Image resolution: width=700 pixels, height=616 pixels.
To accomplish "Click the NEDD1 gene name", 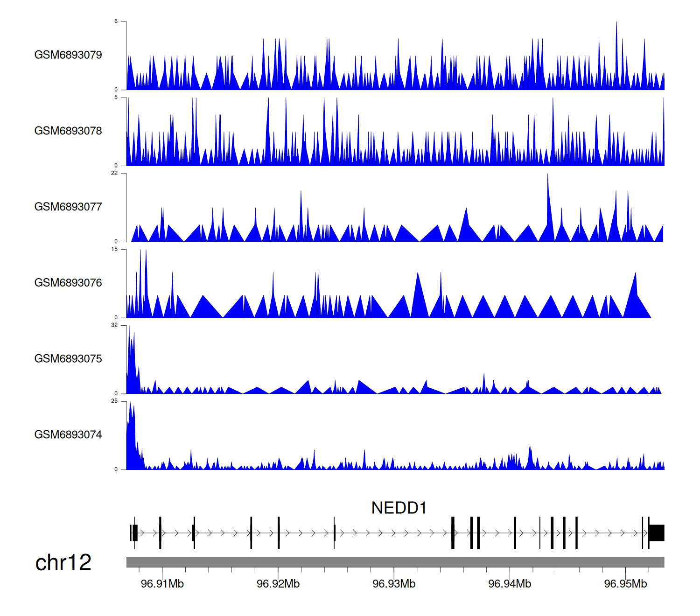I will coord(399,508).
